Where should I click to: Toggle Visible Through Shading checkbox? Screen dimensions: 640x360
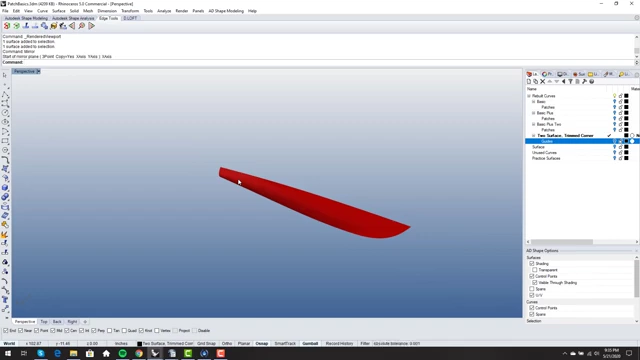click(x=535, y=282)
